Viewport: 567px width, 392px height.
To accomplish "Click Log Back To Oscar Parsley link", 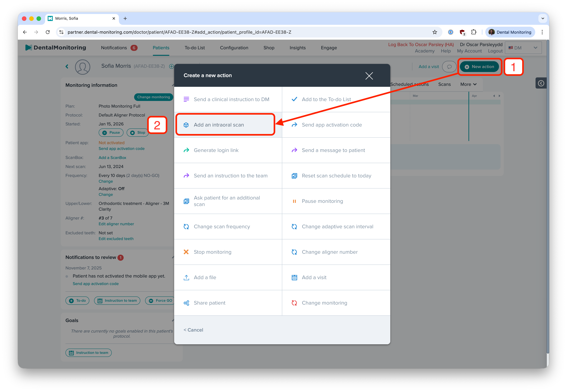I will point(421,45).
